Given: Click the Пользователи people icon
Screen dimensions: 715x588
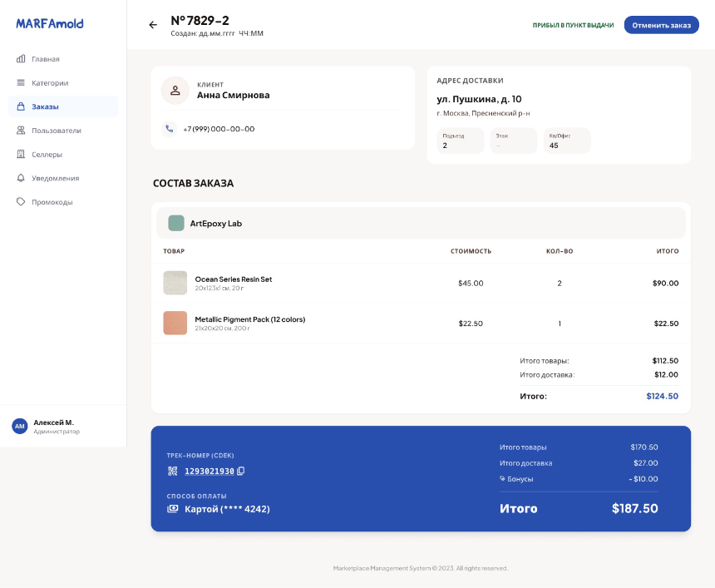Looking at the screenshot, I should (x=21, y=130).
